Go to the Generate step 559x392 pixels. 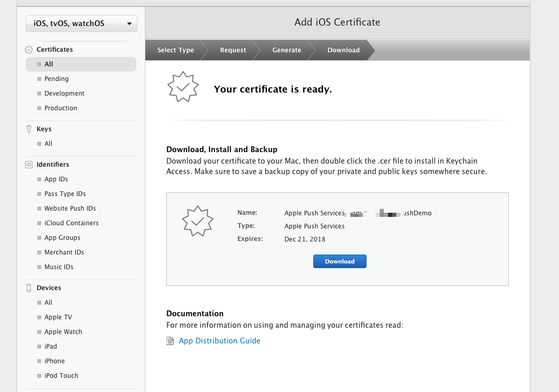coord(287,50)
